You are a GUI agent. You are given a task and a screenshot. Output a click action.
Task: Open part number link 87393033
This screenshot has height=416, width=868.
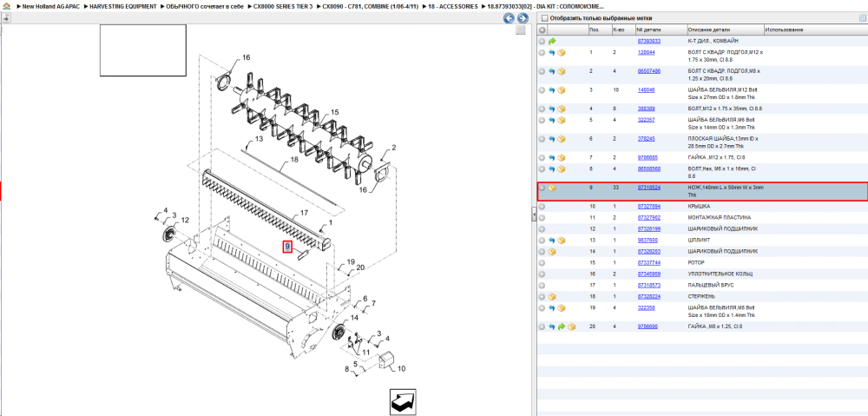pos(648,41)
